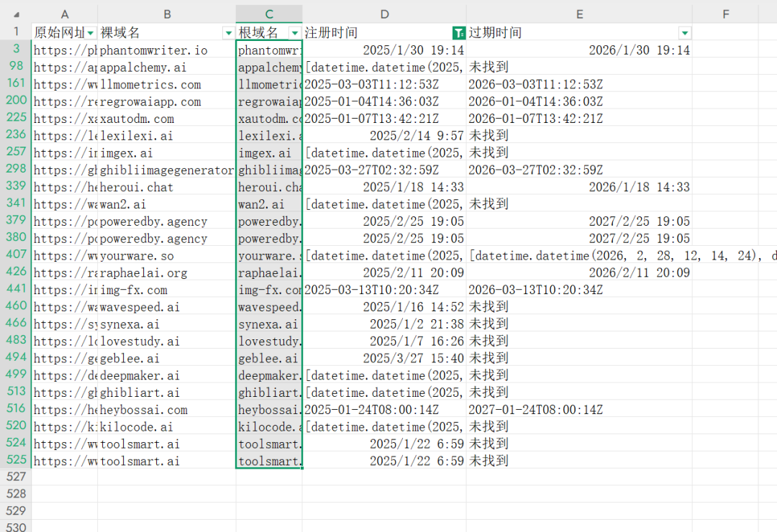Click expiry time 2026-01-04T14:36:03Z
Viewport: 777px width, 532px height.
click(579, 101)
